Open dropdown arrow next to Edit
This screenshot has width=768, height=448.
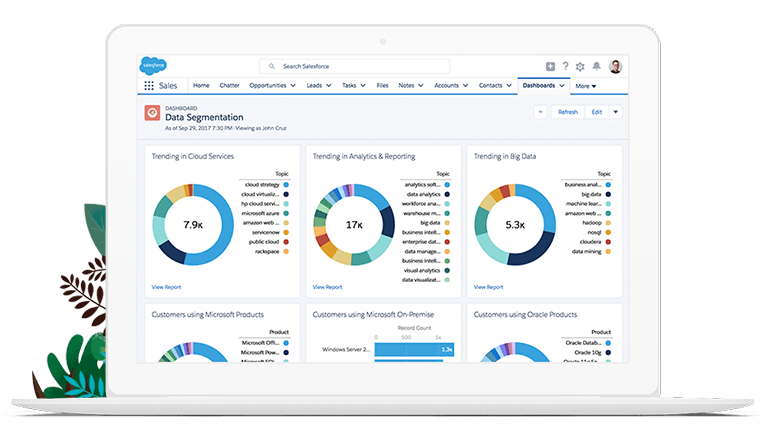616,112
